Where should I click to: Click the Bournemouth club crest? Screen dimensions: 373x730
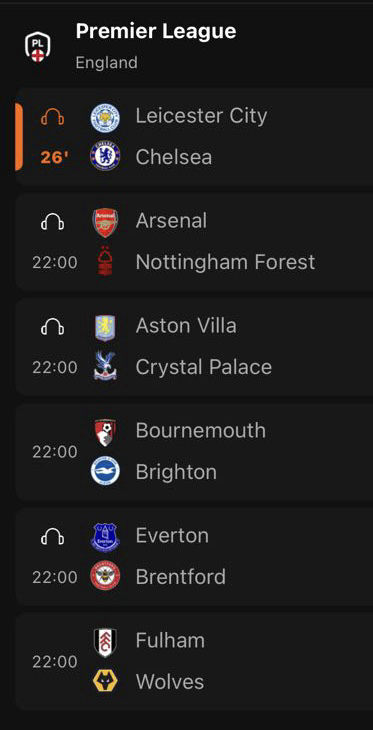[x=105, y=433]
